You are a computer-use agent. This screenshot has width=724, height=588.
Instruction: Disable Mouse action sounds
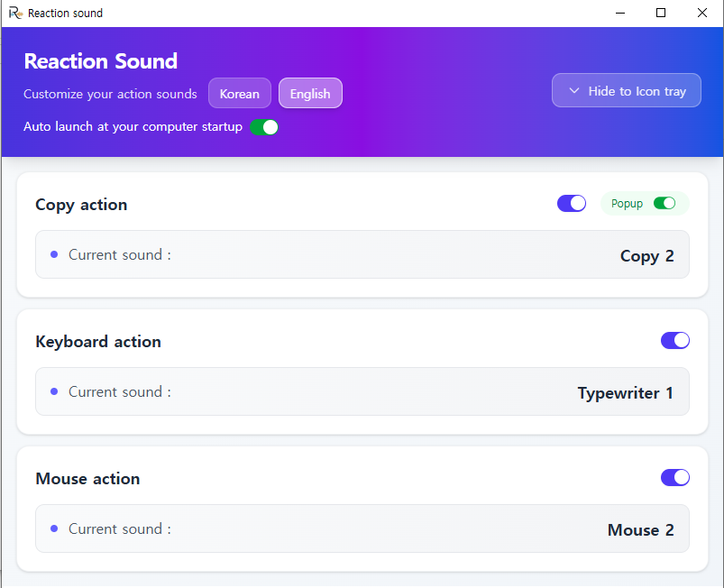tap(674, 477)
